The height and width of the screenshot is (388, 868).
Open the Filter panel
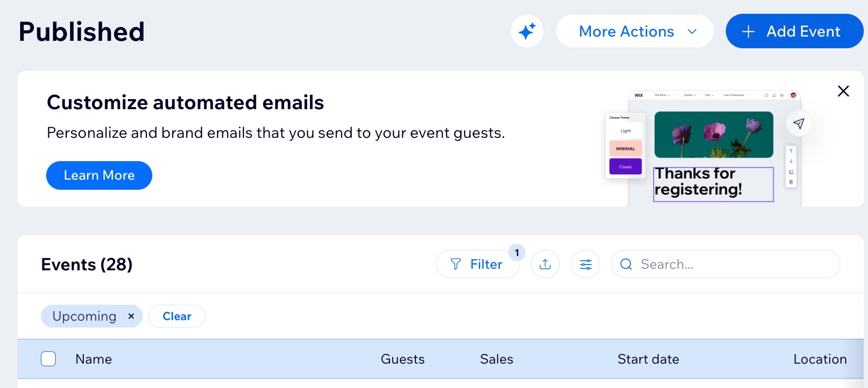pyautogui.click(x=478, y=264)
